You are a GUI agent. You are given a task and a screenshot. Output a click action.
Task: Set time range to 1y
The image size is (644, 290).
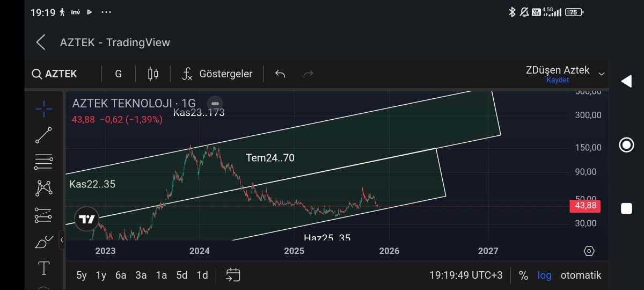pyautogui.click(x=101, y=275)
